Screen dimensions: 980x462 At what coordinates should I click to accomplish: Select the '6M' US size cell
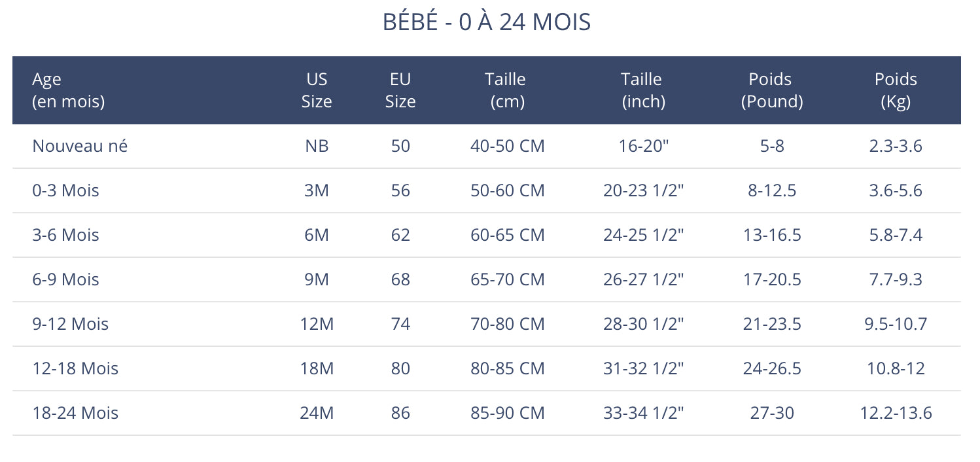(317, 235)
